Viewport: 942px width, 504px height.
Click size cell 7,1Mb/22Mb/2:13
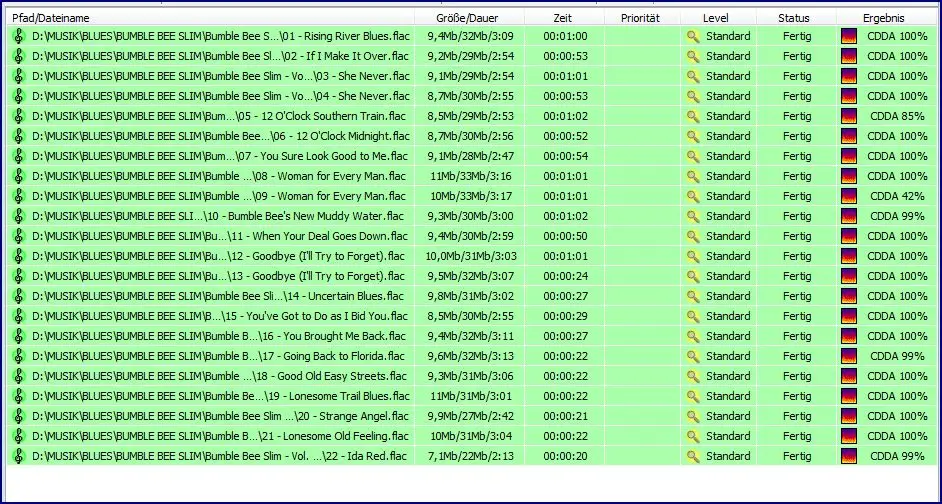tap(470, 456)
